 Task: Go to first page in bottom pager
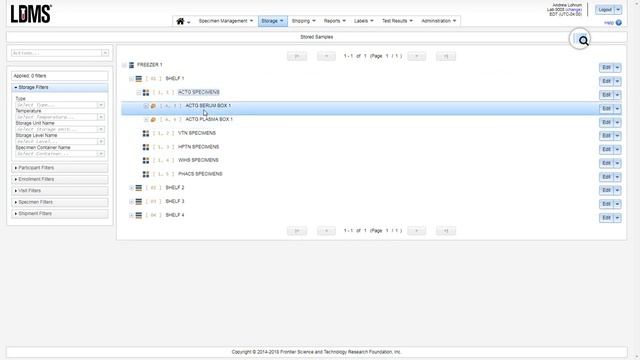pyautogui.click(x=297, y=231)
